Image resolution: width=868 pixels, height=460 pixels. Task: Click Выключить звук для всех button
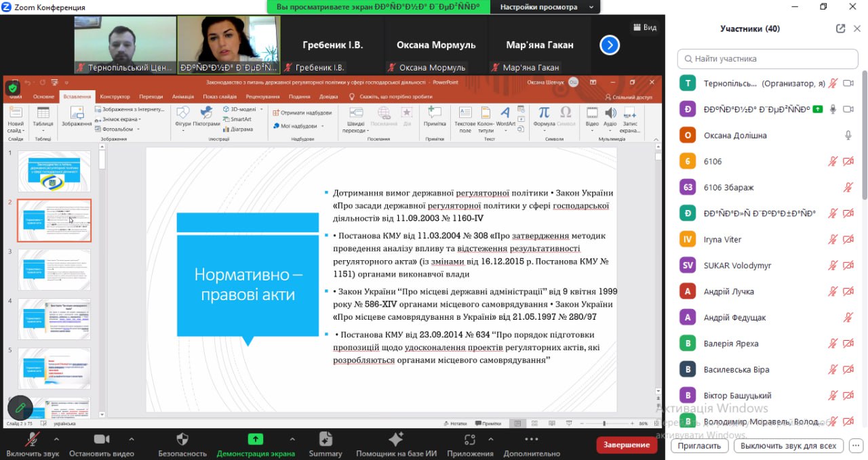click(789, 446)
